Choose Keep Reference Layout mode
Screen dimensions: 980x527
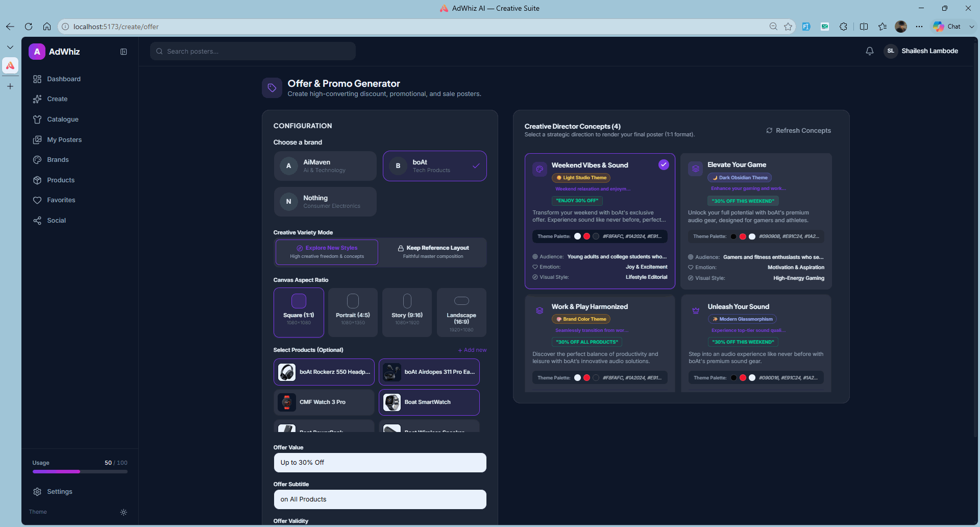[x=433, y=252]
